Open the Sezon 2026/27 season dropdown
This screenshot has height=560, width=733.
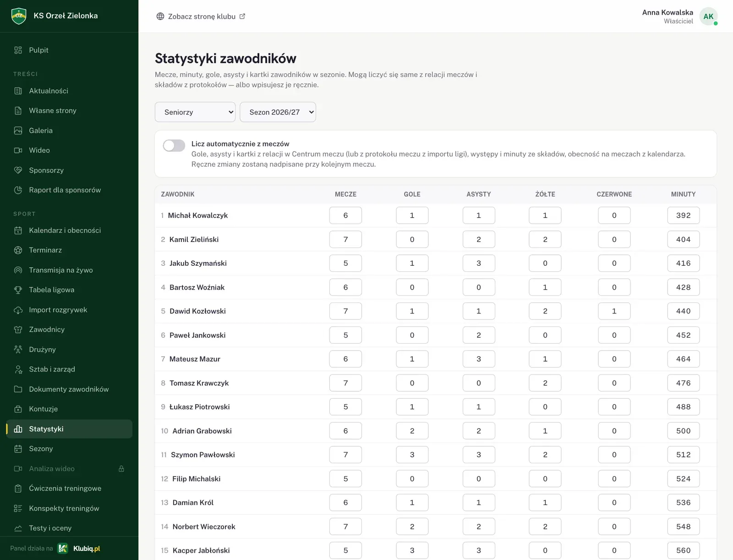278,112
